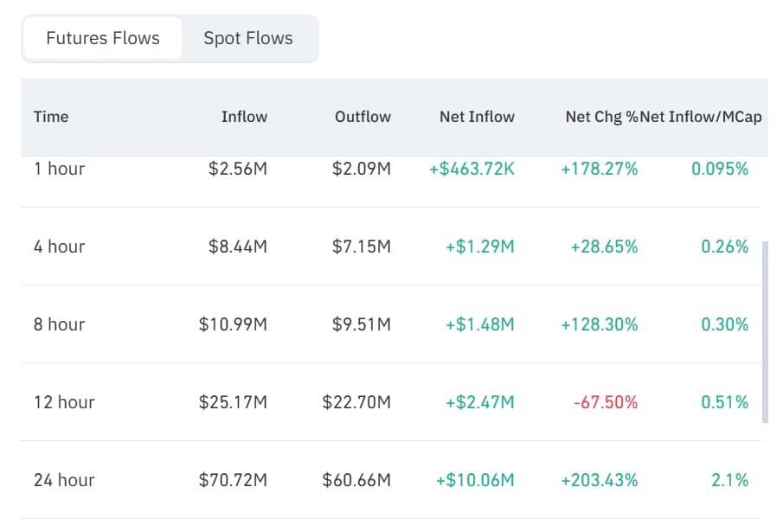Click the Net Inflow/MCap column header

[702, 117]
